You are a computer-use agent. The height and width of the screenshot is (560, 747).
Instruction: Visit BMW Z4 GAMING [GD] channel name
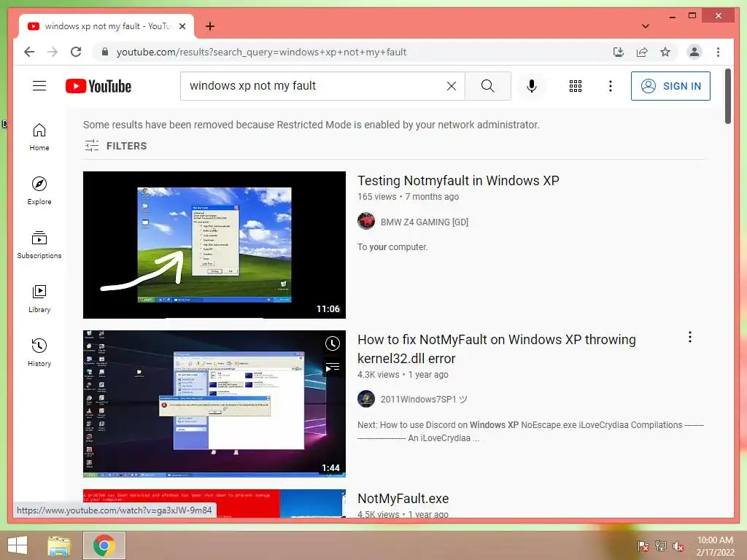click(424, 222)
